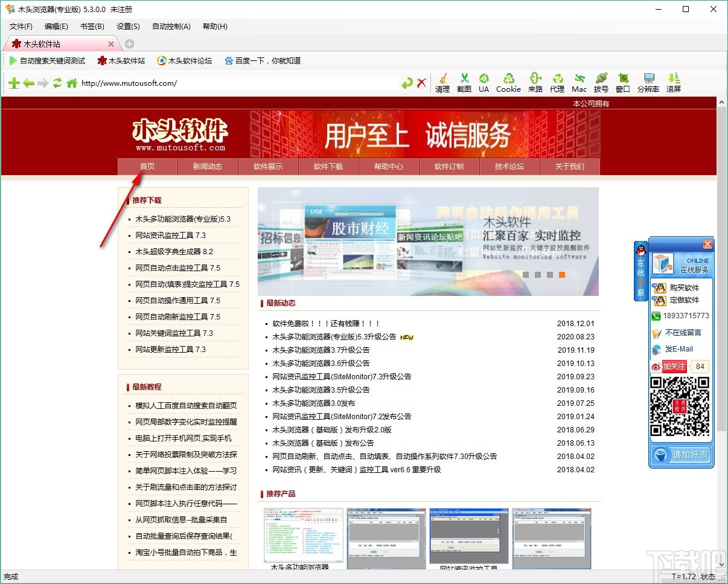Stop loading with the red X icon
Image resolution: width=728 pixels, height=584 pixels.
click(422, 83)
